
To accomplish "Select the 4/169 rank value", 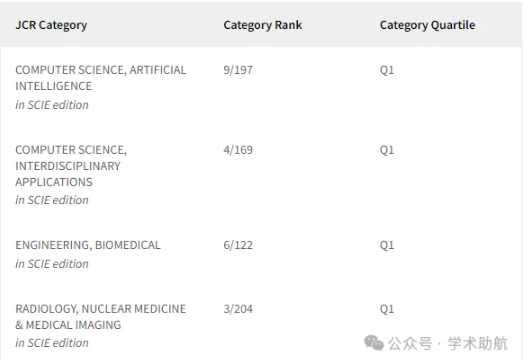I will (238, 150).
